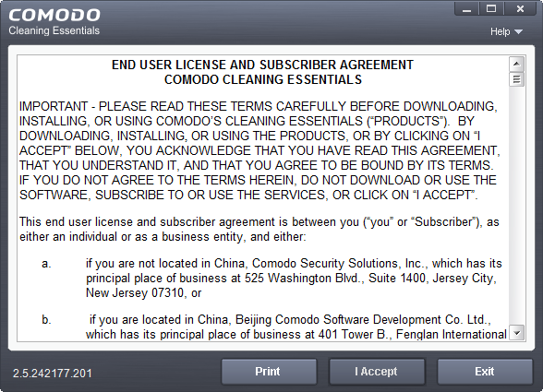Click inside the IMPORTANT terms paragraph
The width and height of the screenshot is (543, 392).
coord(259,150)
